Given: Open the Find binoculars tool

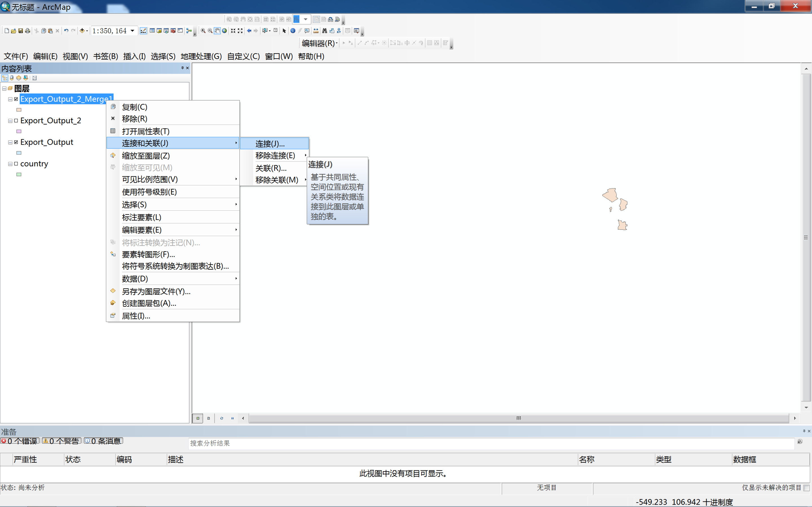Looking at the screenshot, I should tap(324, 31).
